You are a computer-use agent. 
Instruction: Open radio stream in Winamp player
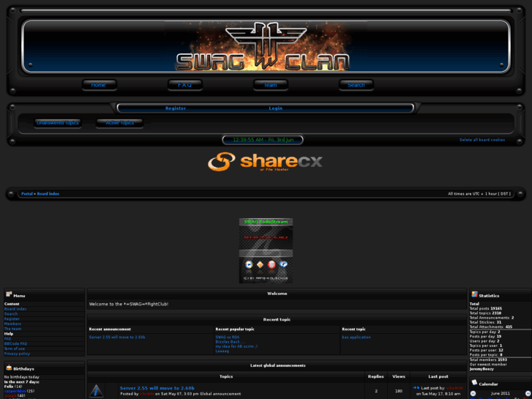[261, 264]
